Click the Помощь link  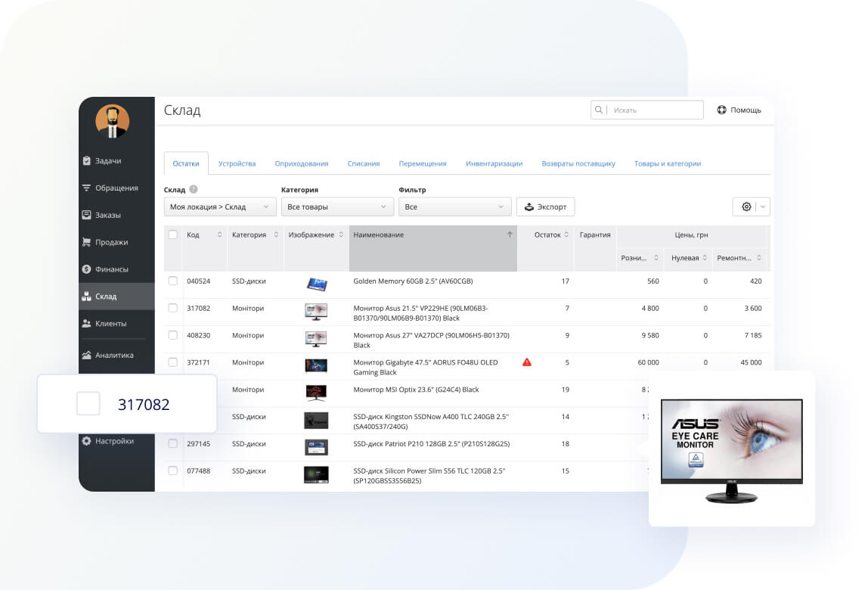[739, 110]
